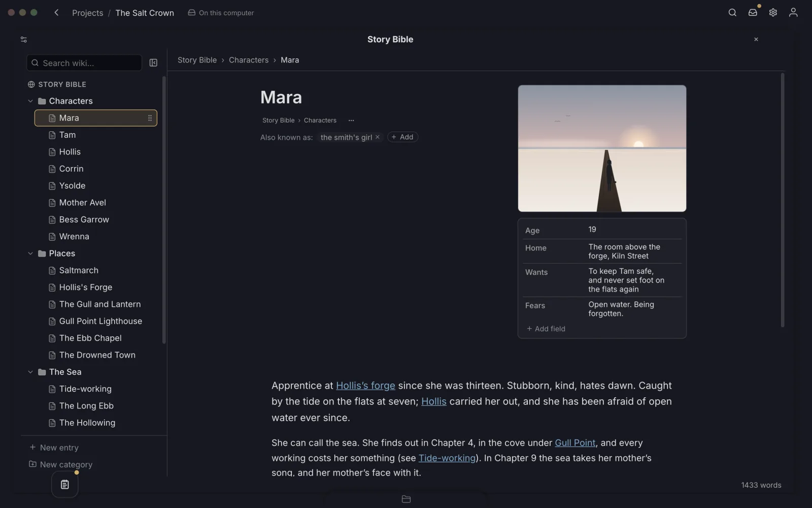Click Story Bible in the top breadcrumb trail

(x=197, y=60)
